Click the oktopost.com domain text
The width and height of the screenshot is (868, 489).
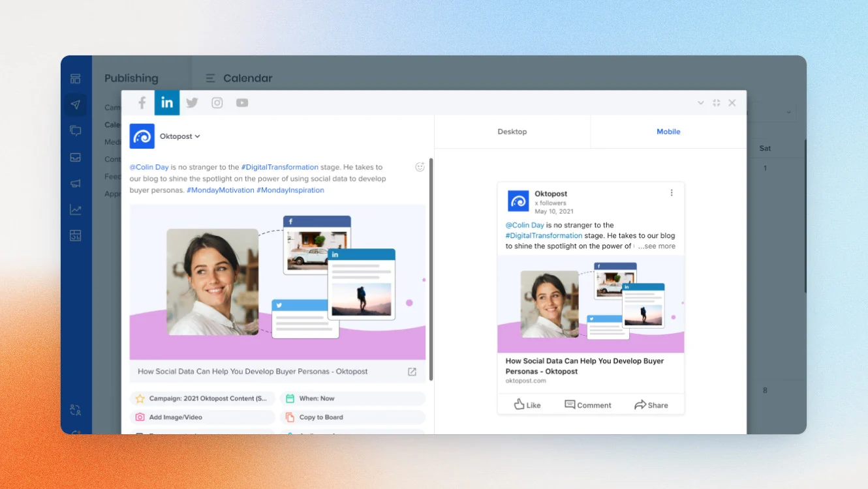point(525,381)
